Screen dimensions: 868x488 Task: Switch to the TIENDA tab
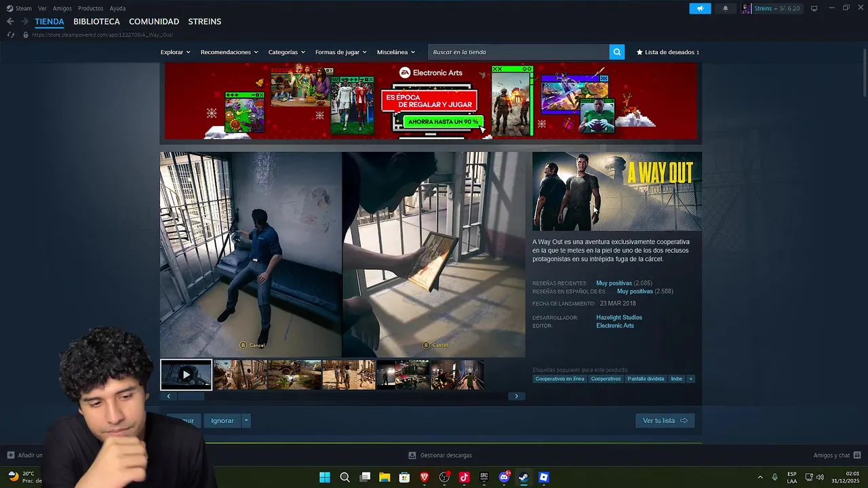point(50,22)
